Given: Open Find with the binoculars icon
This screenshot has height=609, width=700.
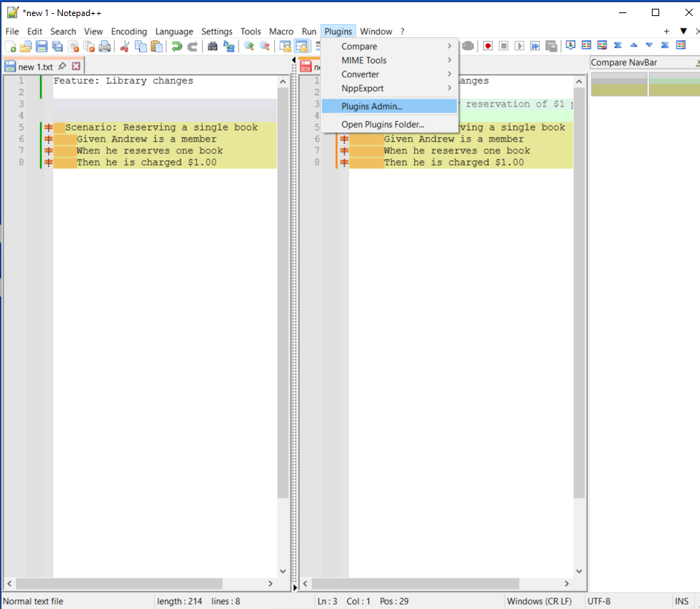Looking at the screenshot, I should [212, 46].
